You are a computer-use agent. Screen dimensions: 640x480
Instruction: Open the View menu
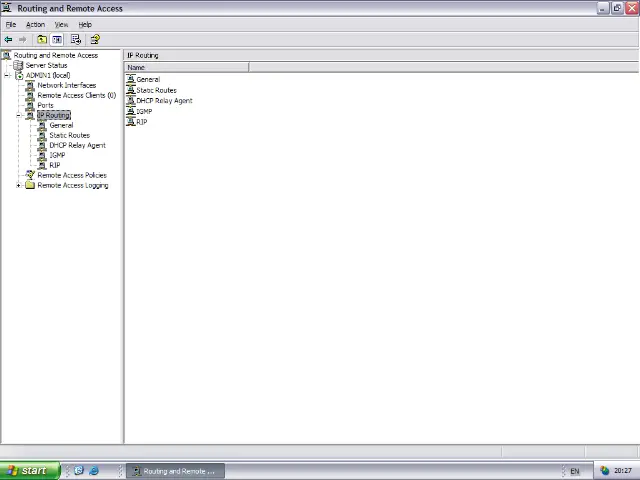[62, 24]
